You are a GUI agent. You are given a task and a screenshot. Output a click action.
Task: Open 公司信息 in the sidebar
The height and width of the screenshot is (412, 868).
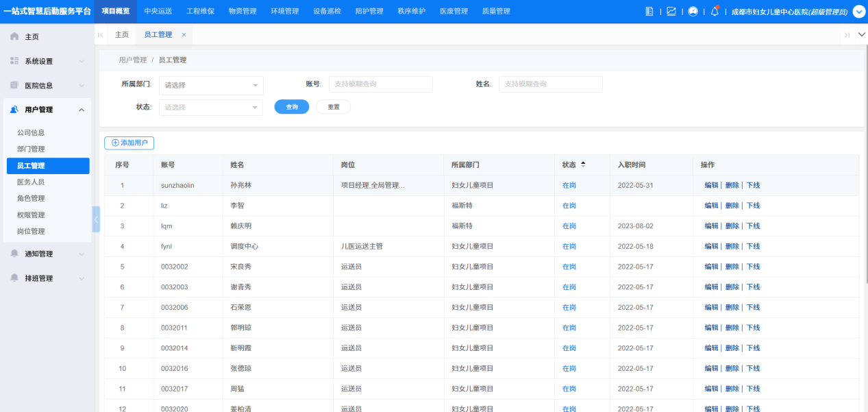click(x=31, y=133)
